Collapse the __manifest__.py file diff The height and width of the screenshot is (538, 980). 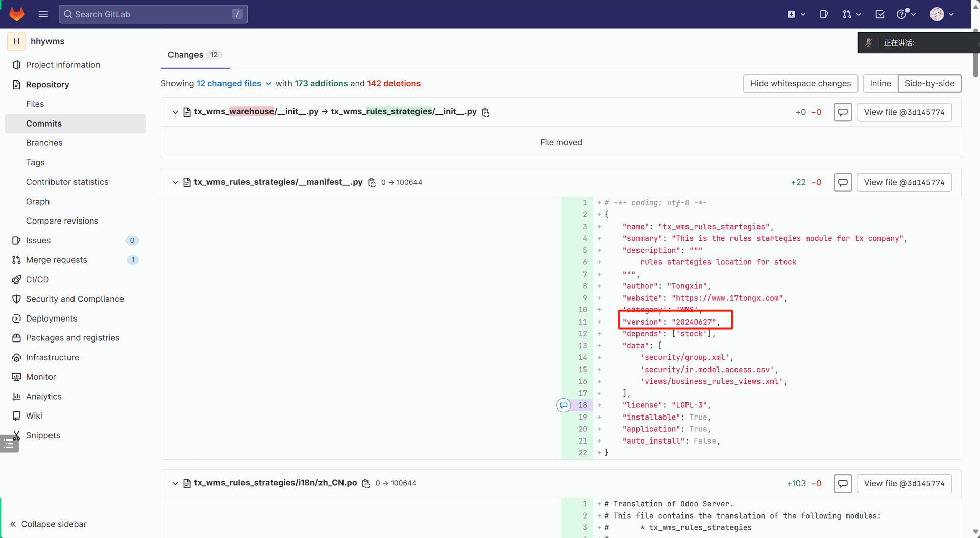[175, 182]
